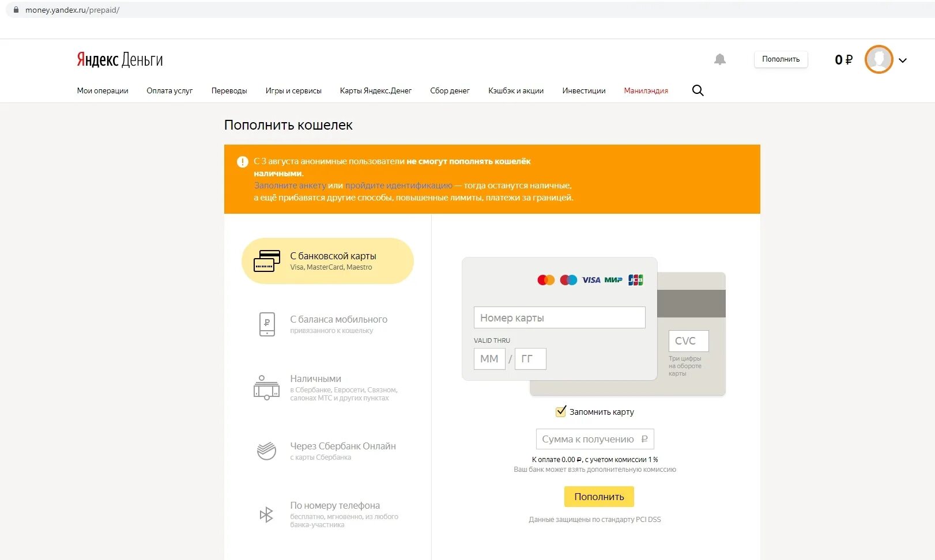
Task: Click the Яндекс Деньги logo
Action: click(x=120, y=59)
